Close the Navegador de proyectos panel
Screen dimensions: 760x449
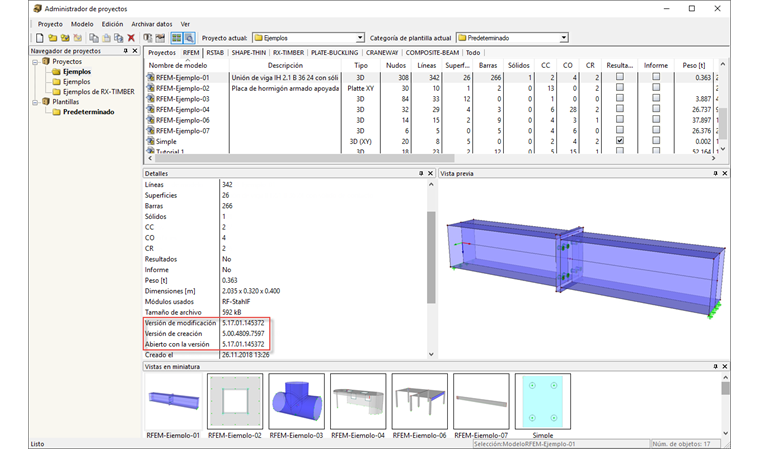(x=135, y=51)
